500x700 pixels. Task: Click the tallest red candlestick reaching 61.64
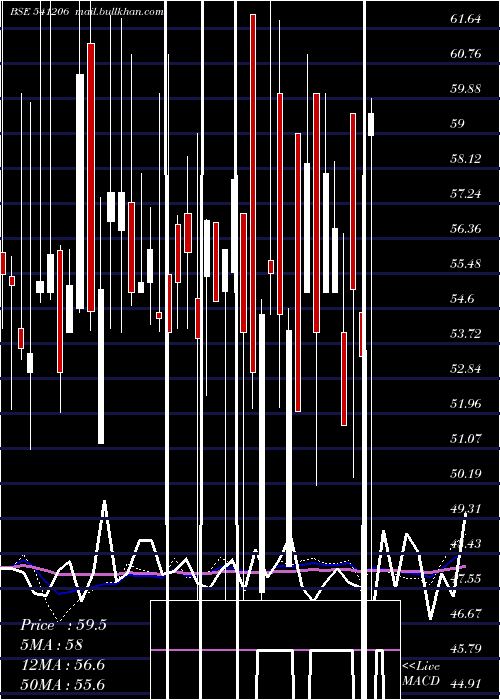[x=253, y=193]
